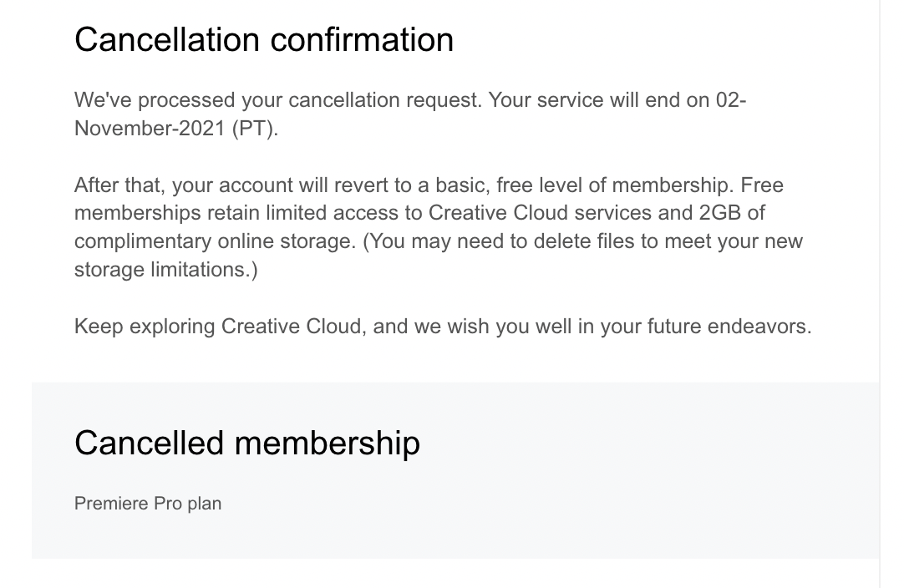
Task: Click the Cancellation confirmation heading
Action: coord(264,40)
